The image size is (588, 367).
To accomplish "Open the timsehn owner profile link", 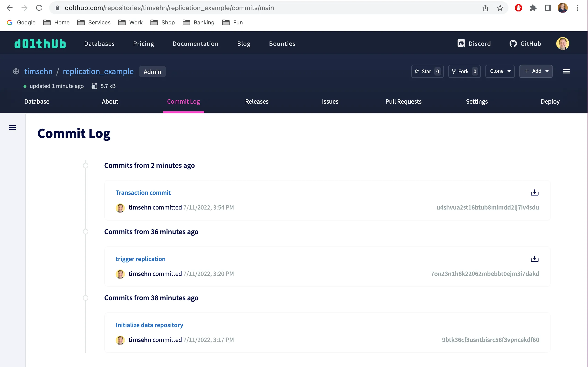I will pyautogui.click(x=38, y=71).
